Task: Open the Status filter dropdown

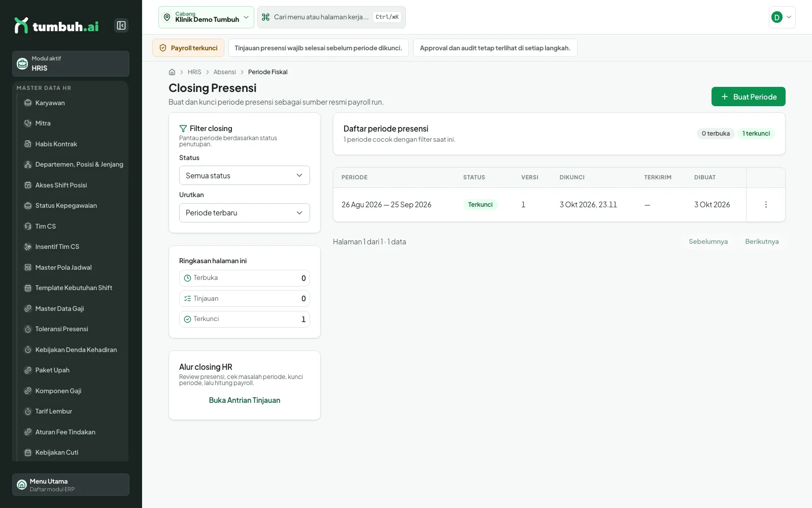Action: click(245, 175)
